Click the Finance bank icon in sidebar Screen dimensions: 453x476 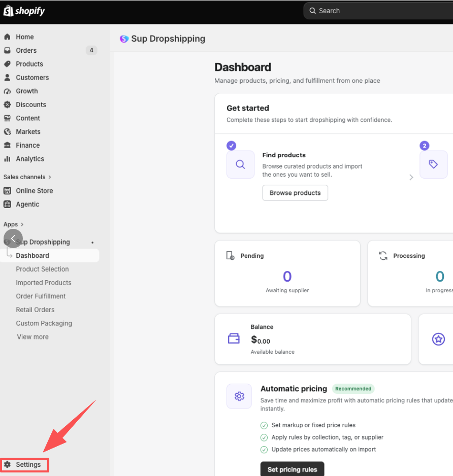(x=7, y=145)
